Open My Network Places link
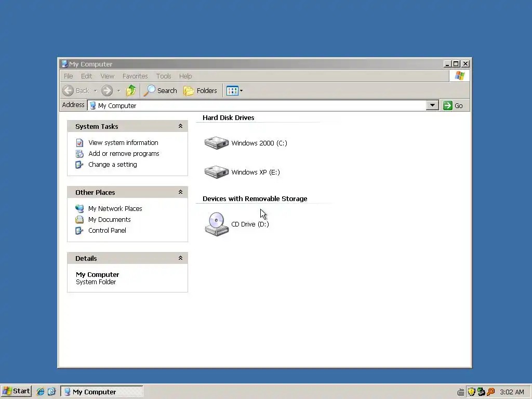 [x=115, y=209]
